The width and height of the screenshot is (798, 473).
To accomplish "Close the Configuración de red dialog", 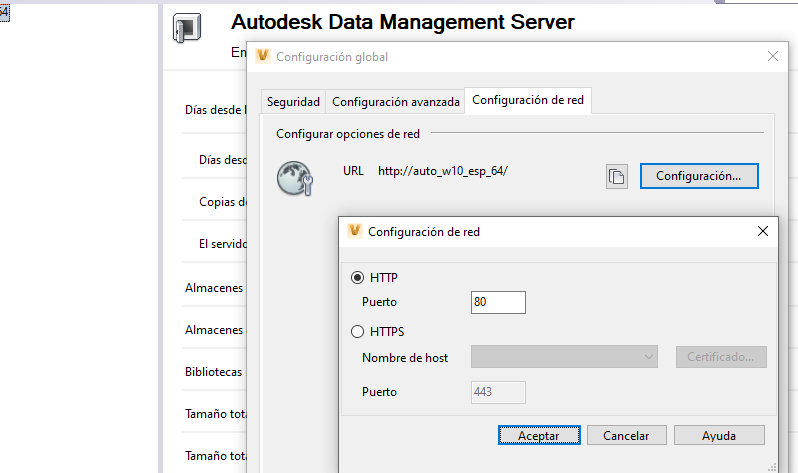I will (x=764, y=231).
